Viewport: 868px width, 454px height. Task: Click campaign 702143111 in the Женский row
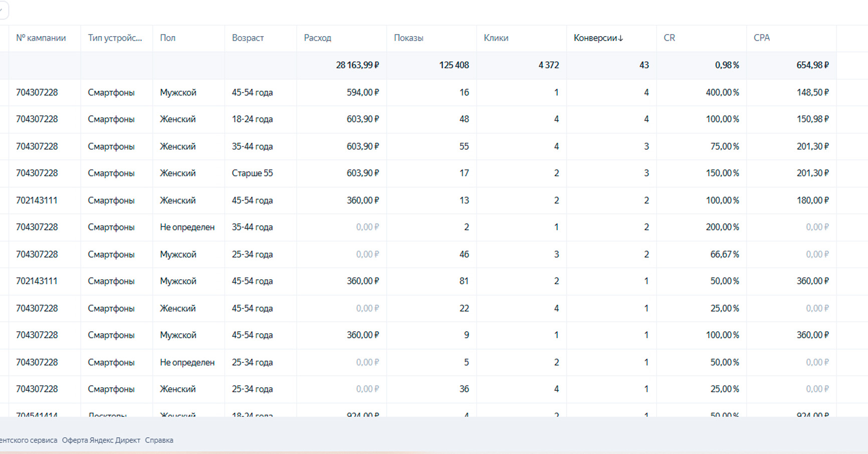[x=37, y=200]
